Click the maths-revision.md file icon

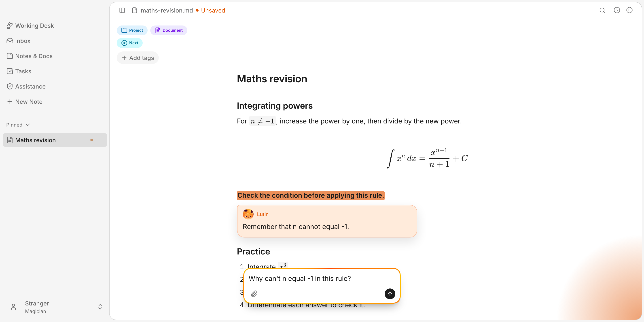point(134,10)
